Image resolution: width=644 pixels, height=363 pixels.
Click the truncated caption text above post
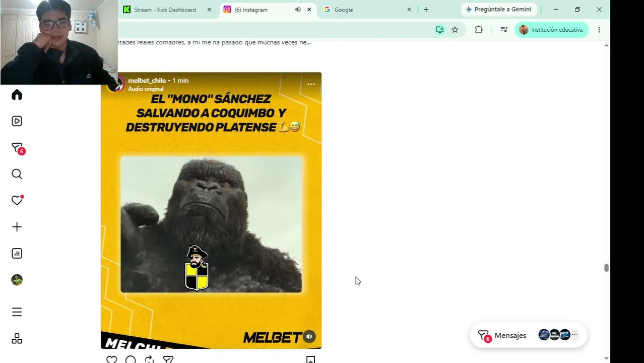(214, 42)
